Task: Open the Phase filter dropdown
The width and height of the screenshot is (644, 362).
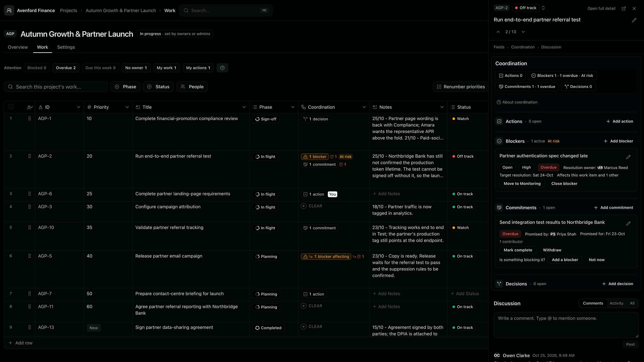Action: click(125, 87)
